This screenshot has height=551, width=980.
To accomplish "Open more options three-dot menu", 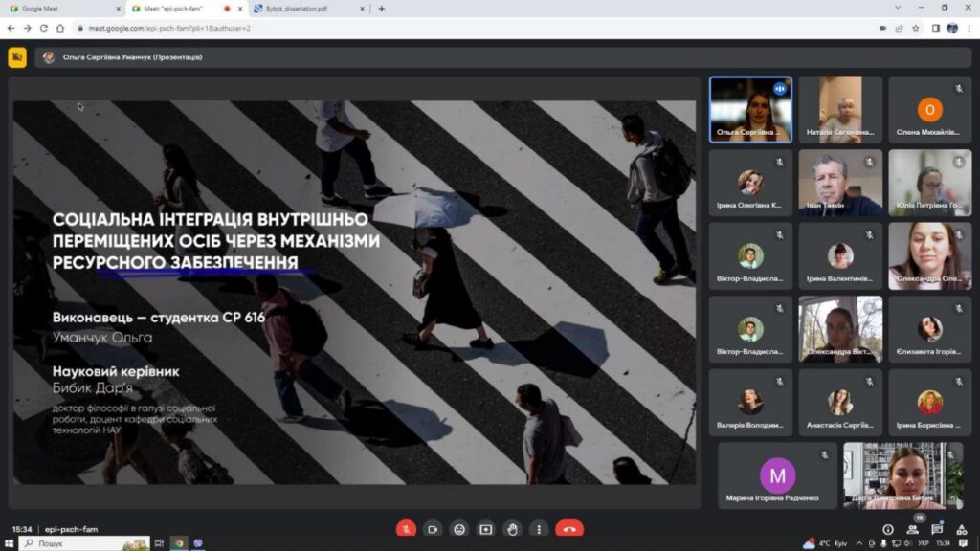I will tap(539, 529).
